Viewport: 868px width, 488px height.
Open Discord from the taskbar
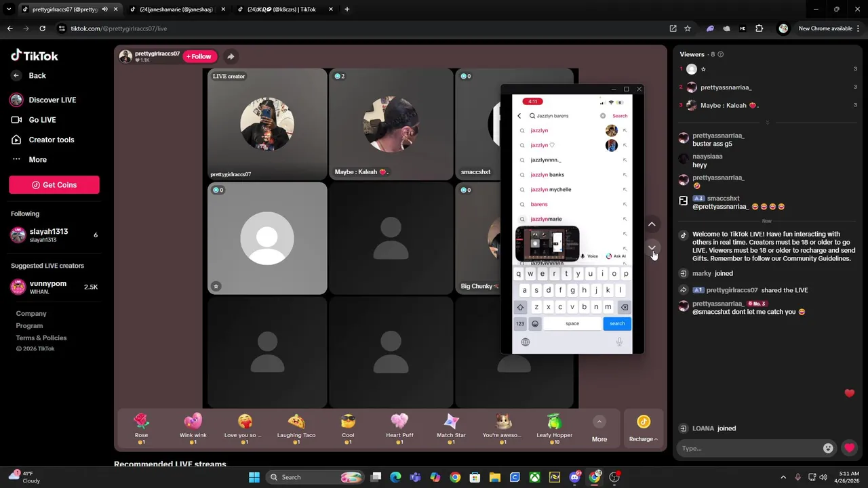575,477
